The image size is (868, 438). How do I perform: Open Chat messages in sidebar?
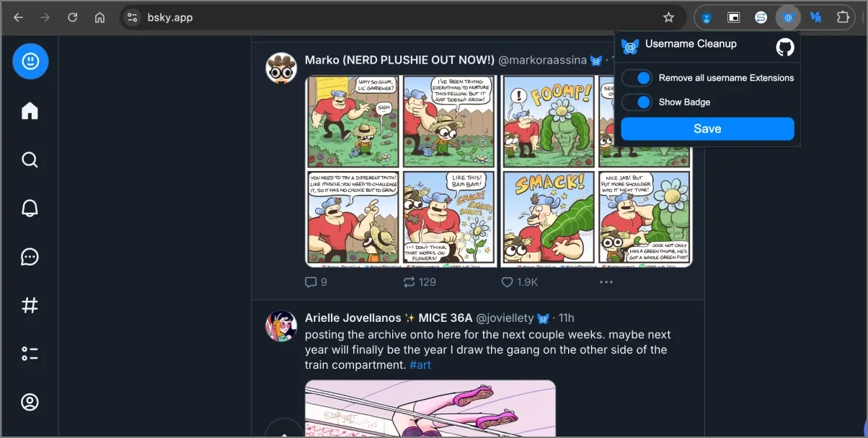pyautogui.click(x=30, y=257)
